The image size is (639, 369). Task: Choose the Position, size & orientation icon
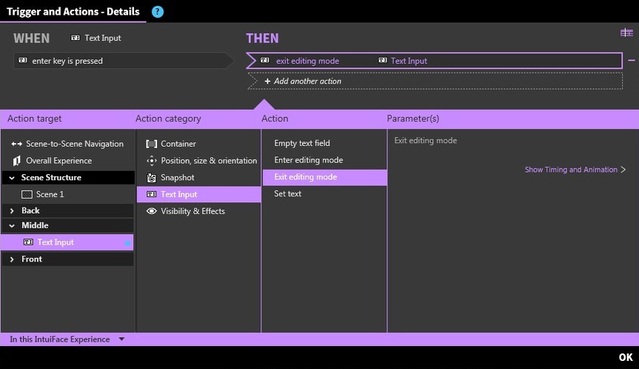coord(151,161)
